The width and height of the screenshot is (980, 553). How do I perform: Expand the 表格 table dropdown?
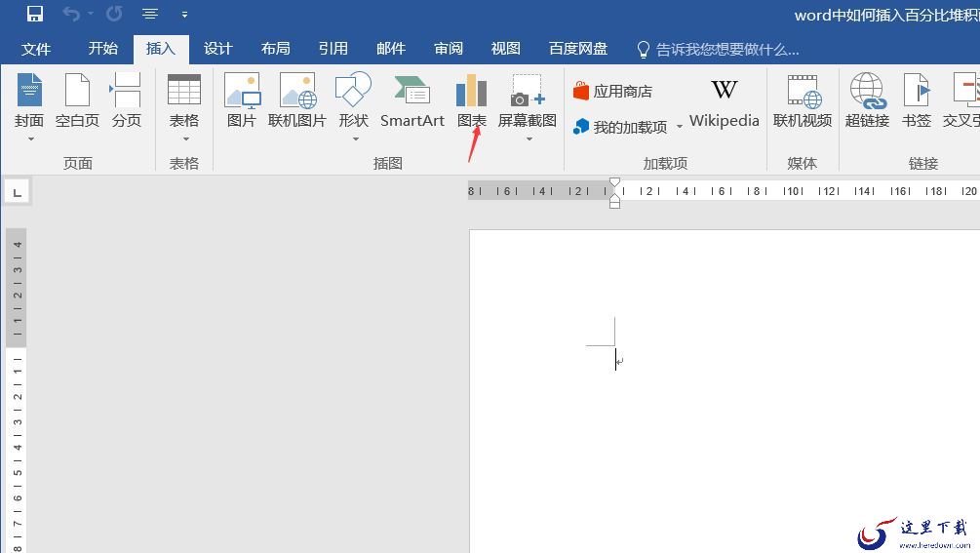click(x=183, y=138)
